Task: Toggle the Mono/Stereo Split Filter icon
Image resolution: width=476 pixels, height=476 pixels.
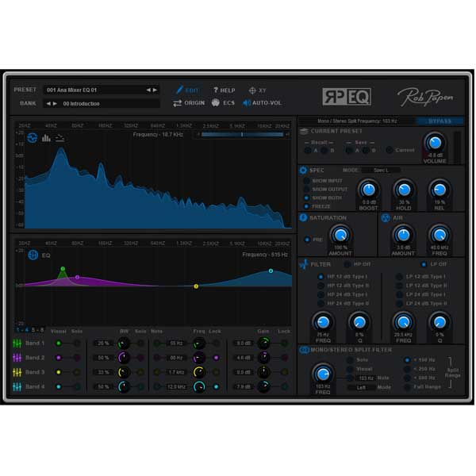Action: (x=304, y=350)
